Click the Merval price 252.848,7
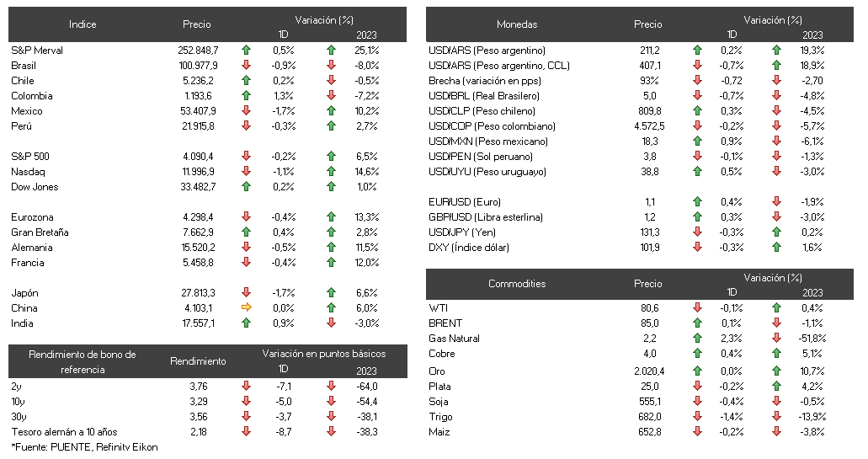Screen dimensions: 868x459 tap(198, 50)
